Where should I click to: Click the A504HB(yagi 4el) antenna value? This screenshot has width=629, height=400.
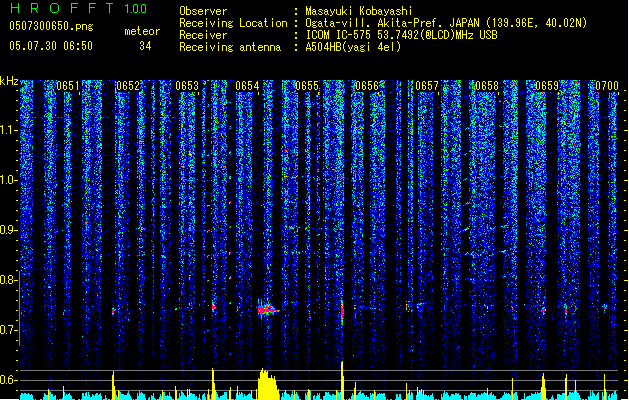click(x=353, y=47)
